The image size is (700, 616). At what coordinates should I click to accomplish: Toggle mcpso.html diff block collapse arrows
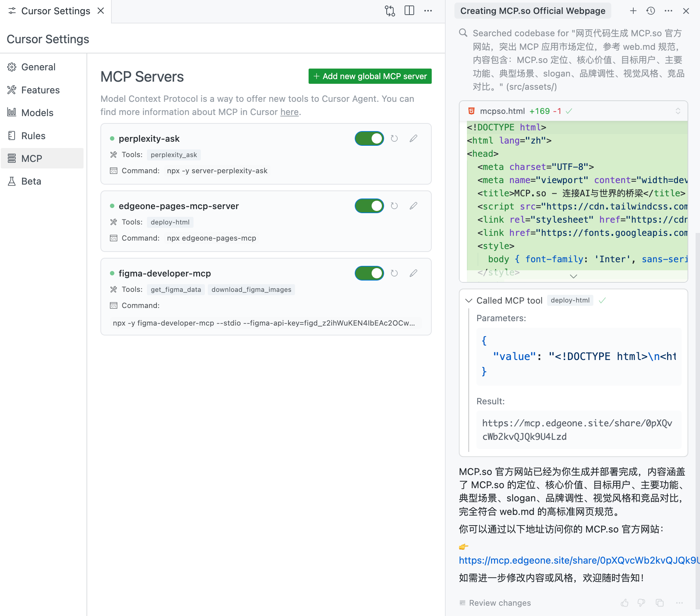pos(678,111)
